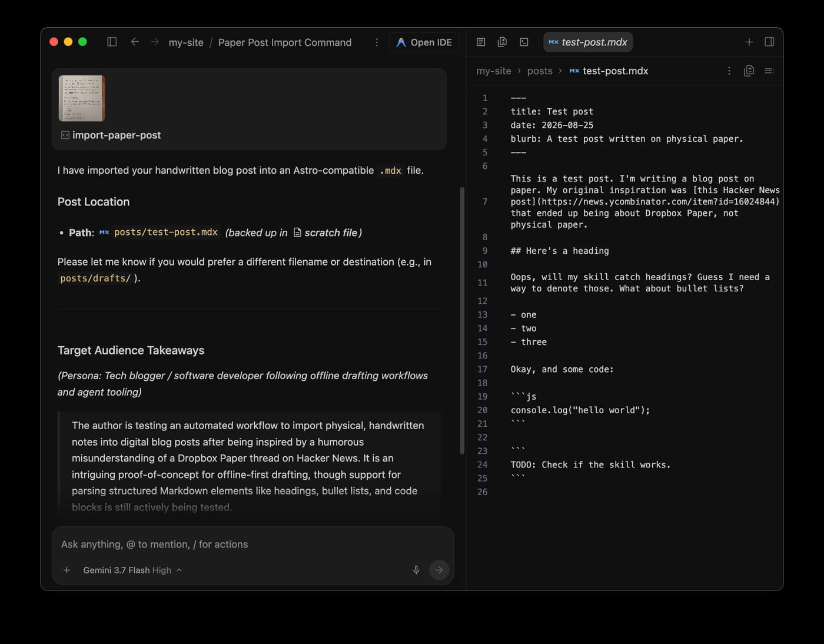824x644 pixels.
Task: Open the terminal icon in editor toolbar
Action: click(x=524, y=42)
